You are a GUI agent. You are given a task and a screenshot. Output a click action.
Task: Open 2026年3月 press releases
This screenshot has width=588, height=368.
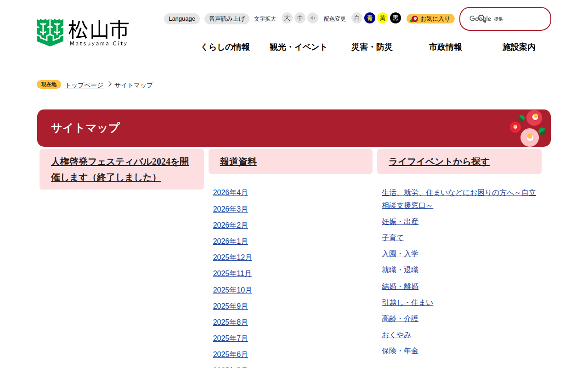tap(231, 209)
